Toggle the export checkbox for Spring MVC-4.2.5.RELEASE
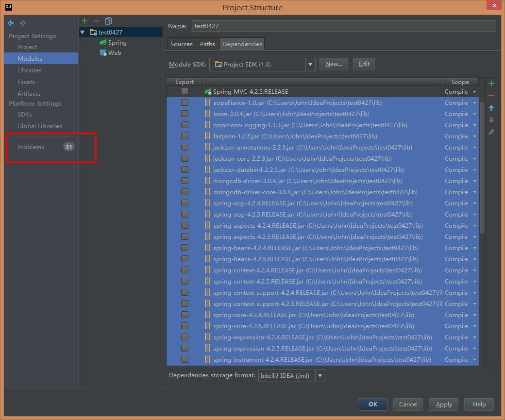The image size is (505, 420). click(x=185, y=91)
